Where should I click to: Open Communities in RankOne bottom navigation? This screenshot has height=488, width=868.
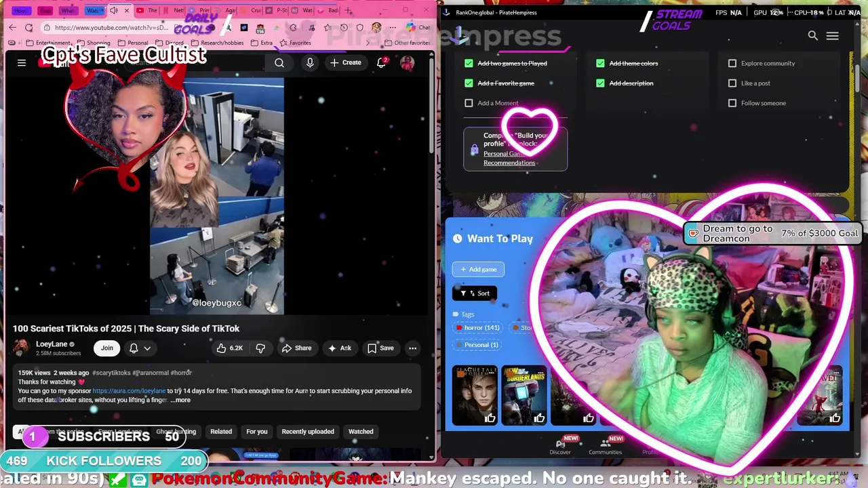(x=605, y=447)
